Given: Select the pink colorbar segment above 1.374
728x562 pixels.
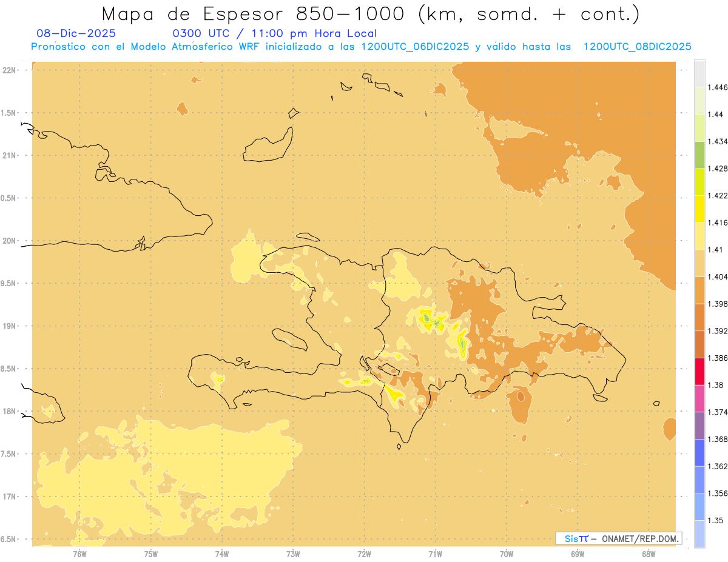Looking at the screenshot, I should click(699, 398).
